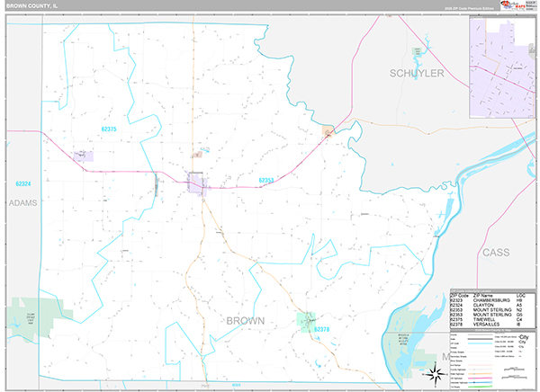Click the "ZIP Code Premium Edition" header text

click(x=471, y=8)
